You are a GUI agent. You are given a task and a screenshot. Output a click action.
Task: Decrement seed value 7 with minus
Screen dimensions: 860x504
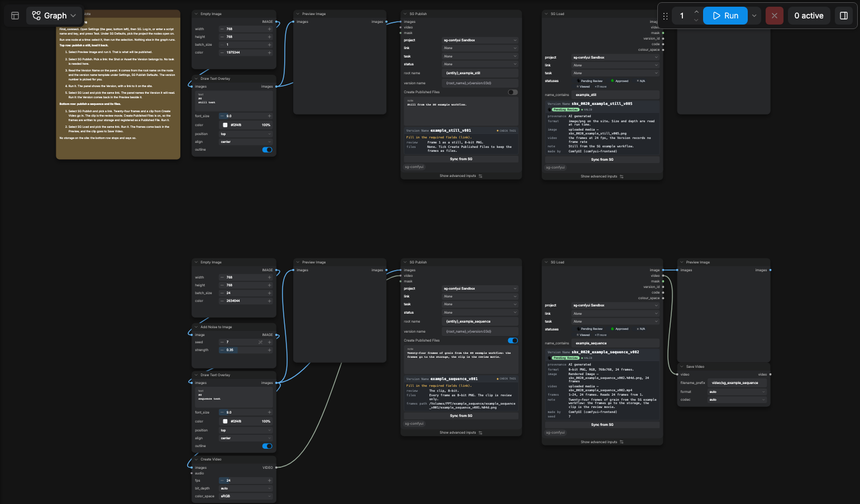pos(222,342)
